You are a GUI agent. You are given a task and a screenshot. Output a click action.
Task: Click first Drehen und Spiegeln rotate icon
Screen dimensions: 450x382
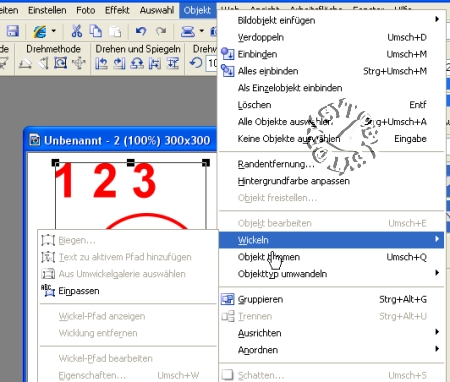[x=101, y=63]
